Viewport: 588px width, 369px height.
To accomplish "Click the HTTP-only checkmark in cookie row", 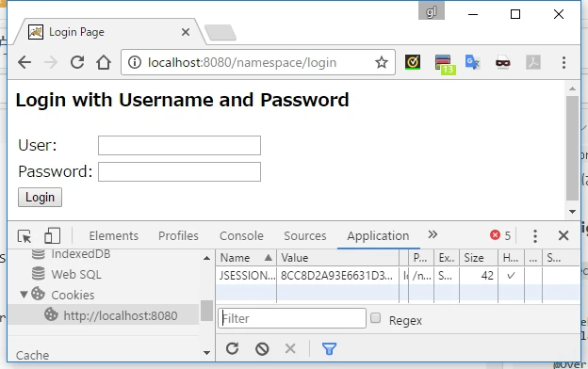I will 511,276.
